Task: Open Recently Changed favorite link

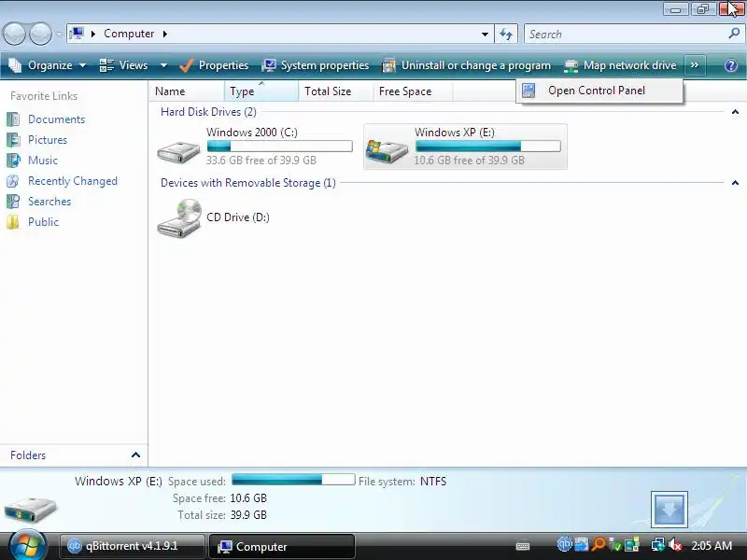Action: point(73,181)
